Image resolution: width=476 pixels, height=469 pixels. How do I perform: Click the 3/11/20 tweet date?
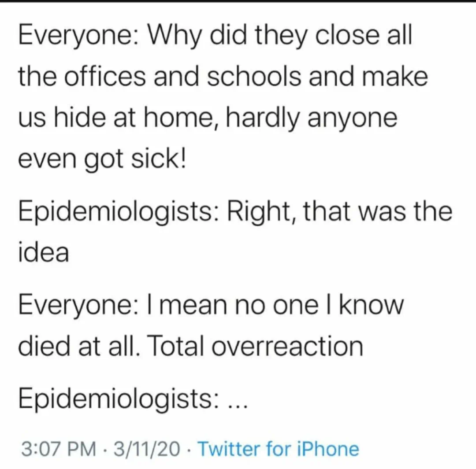[147, 449]
